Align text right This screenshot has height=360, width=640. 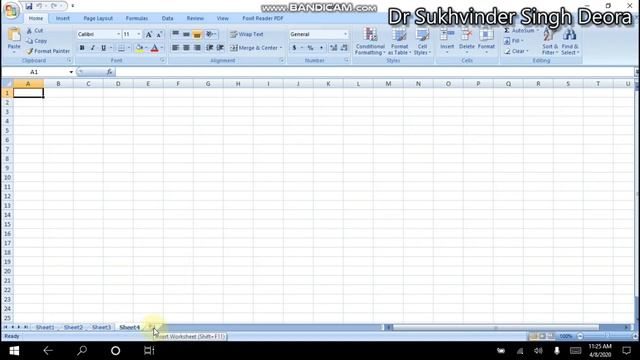[197, 48]
